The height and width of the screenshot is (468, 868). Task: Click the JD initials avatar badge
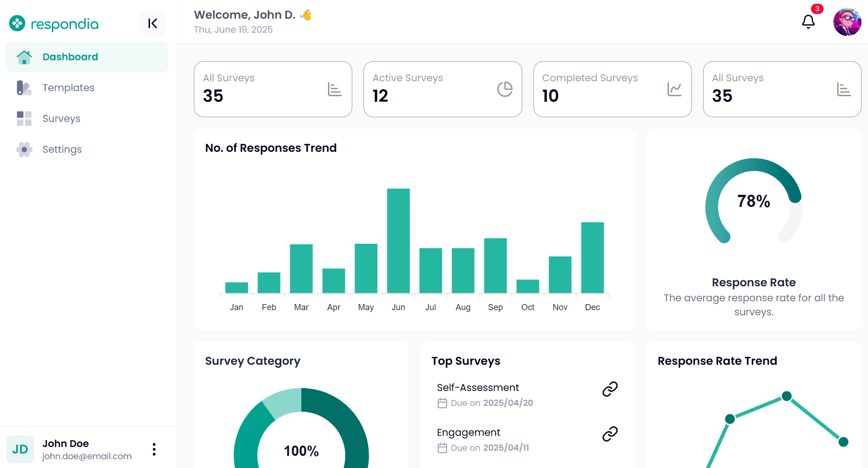(x=20, y=449)
